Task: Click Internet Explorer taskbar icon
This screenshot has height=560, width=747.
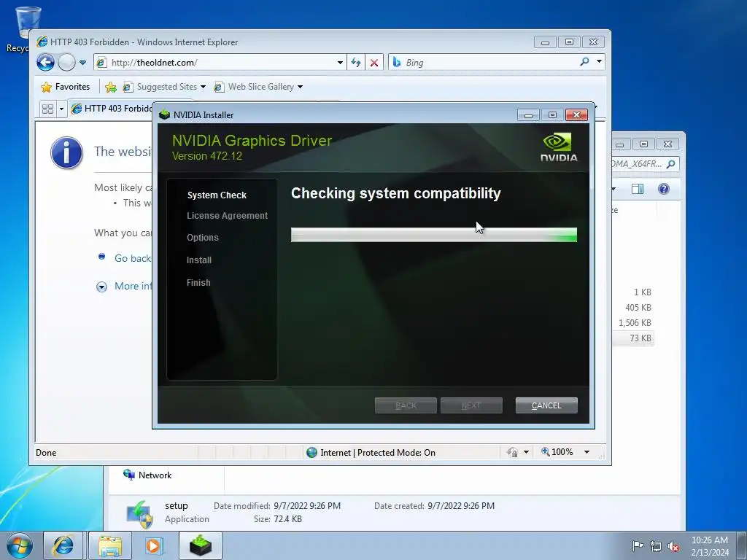Action: coord(63,545)
